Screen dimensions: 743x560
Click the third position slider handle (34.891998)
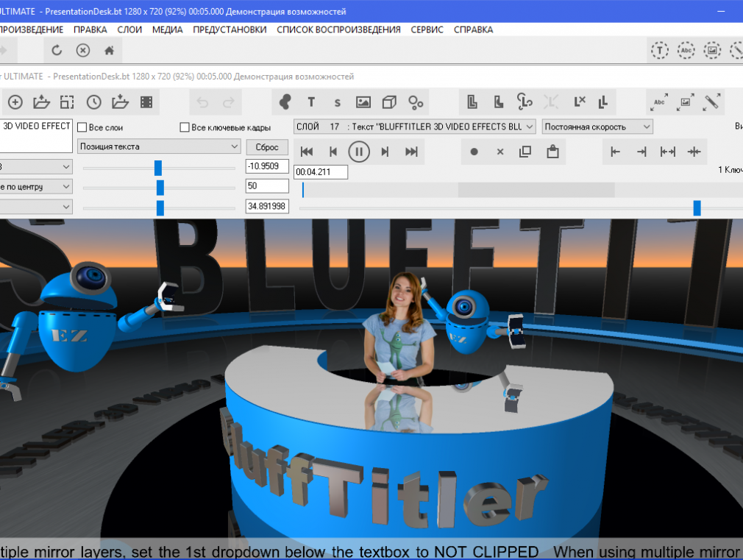160,208
